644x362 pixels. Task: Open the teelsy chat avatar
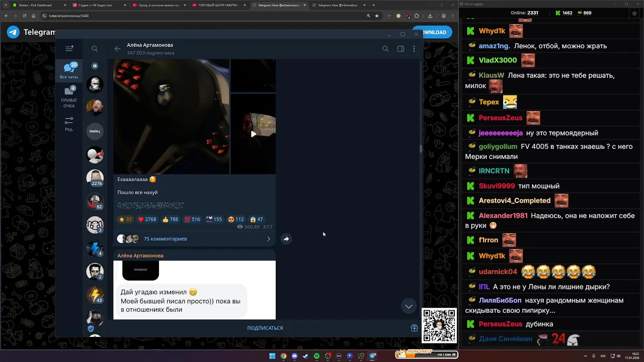click(95, 131)
